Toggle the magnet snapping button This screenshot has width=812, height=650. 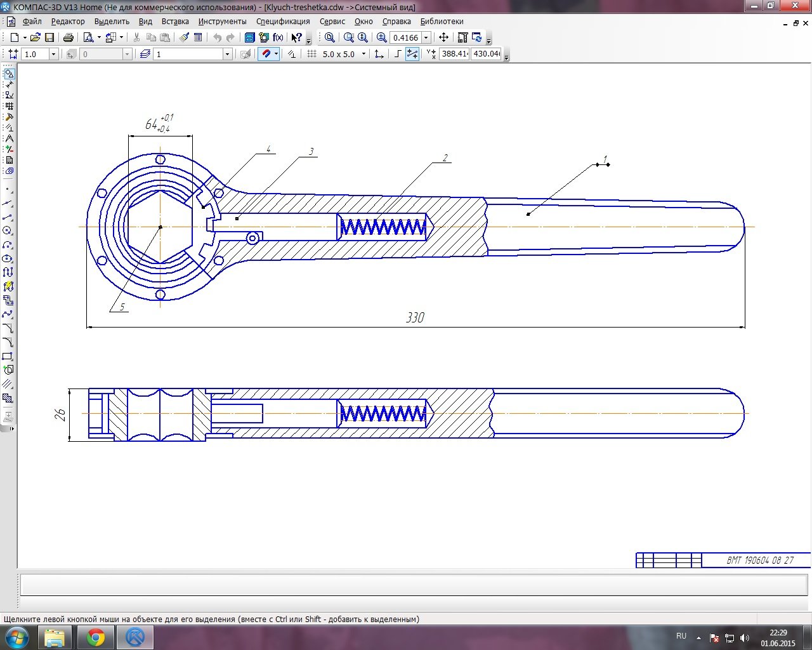point(266,54)
